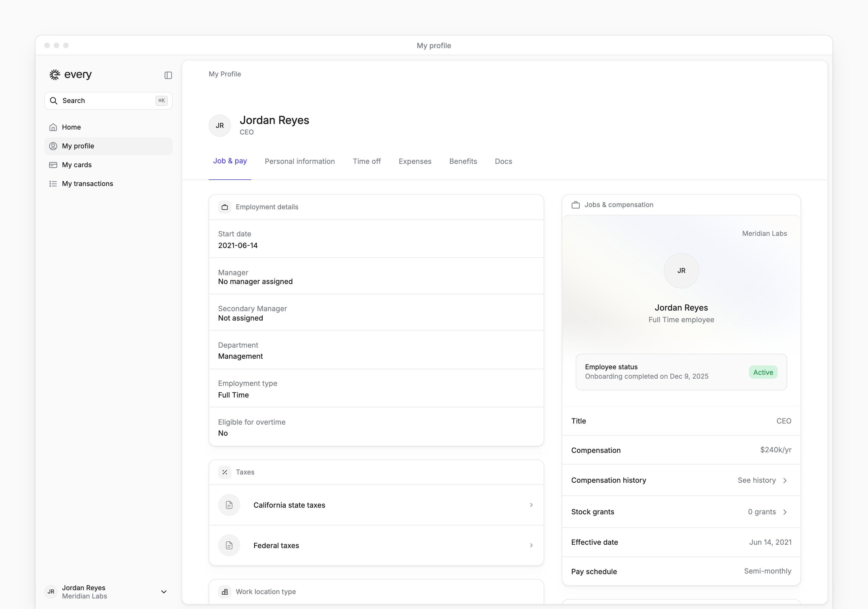Click the Home house icon
868x609 pixels.
coord(53,127)
